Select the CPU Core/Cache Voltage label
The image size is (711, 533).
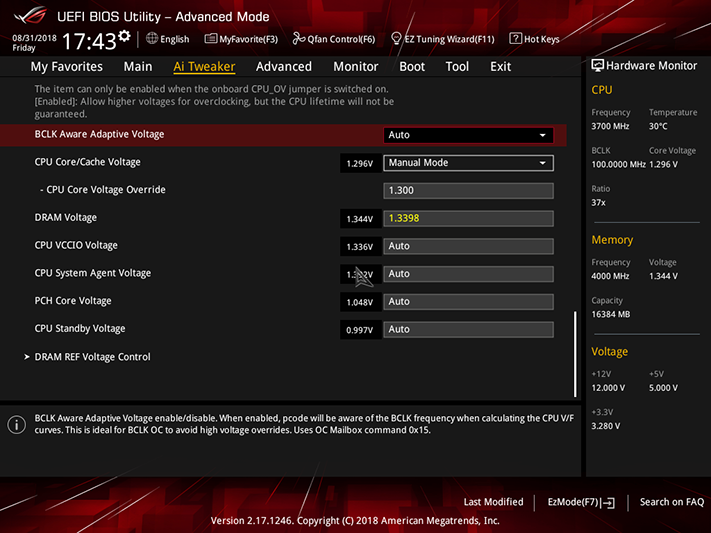(88, 162)
